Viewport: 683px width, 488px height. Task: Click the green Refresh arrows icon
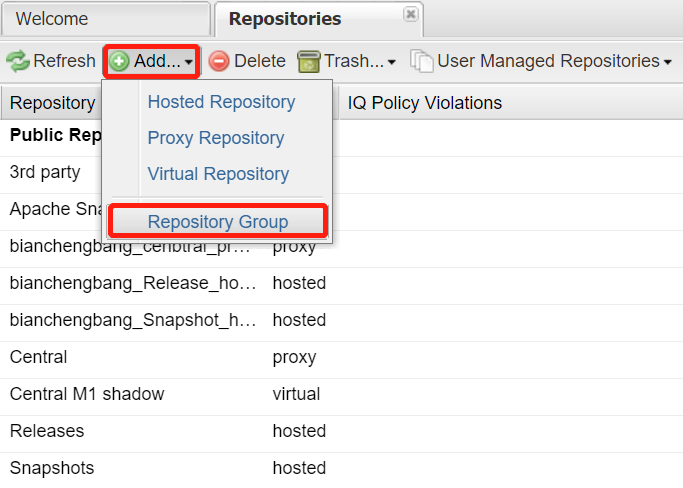(x=18, y=62)
